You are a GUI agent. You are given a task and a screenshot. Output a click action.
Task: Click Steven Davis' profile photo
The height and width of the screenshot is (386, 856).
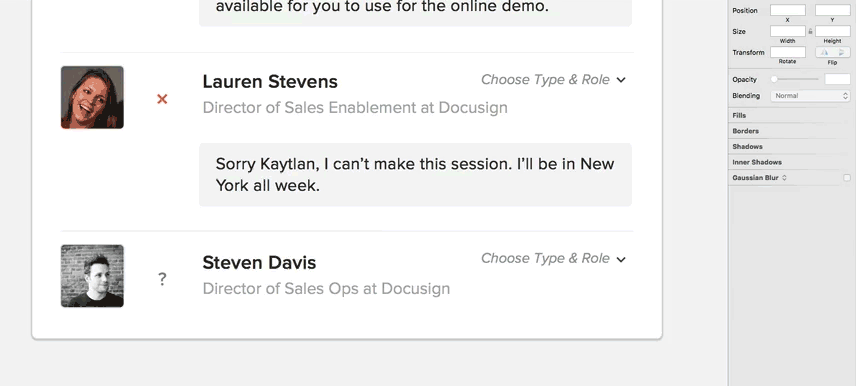click(92, 276)
